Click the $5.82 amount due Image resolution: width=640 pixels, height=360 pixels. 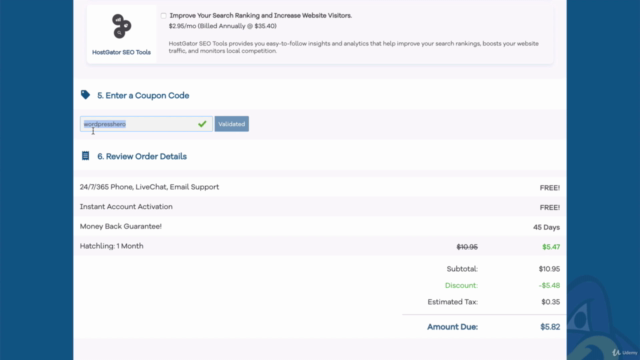[550, 327]
